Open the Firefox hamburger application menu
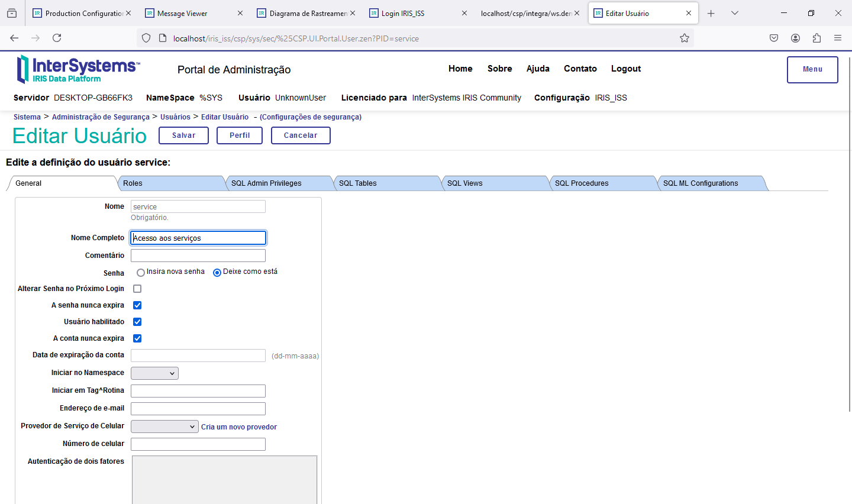This screenshot has width=852, height=504. [x=838, y=38]
